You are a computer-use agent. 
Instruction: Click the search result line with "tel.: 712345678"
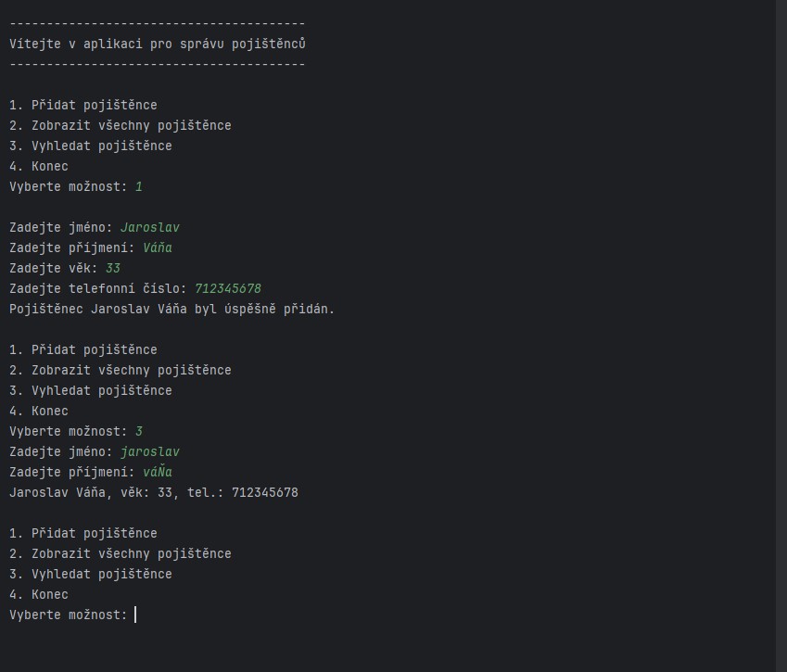pos(154,492)
